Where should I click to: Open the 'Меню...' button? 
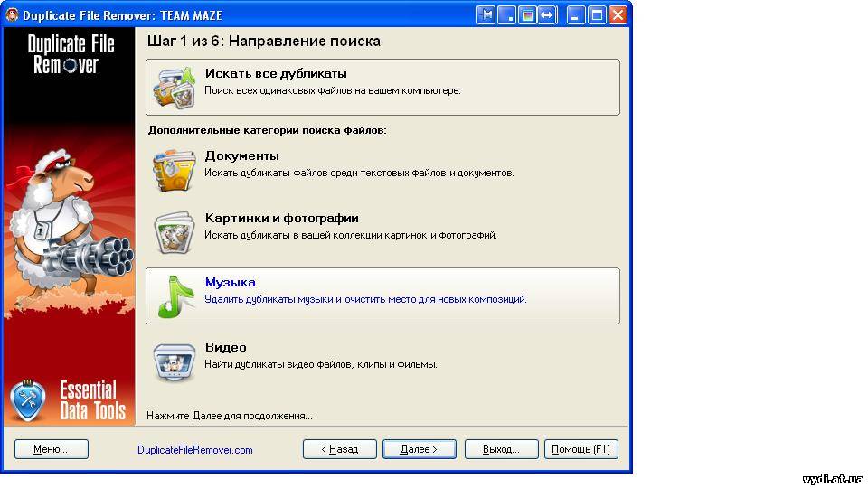point(51,449)
